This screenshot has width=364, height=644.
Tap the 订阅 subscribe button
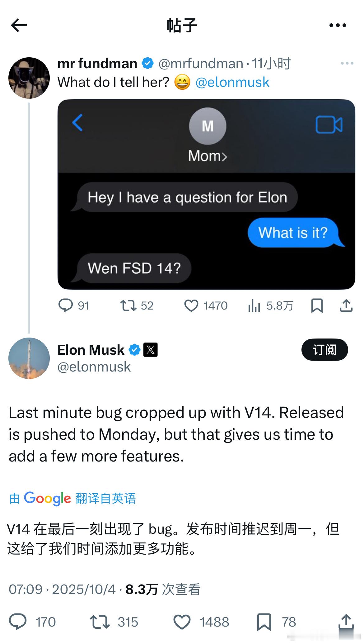tap(324, 350)
